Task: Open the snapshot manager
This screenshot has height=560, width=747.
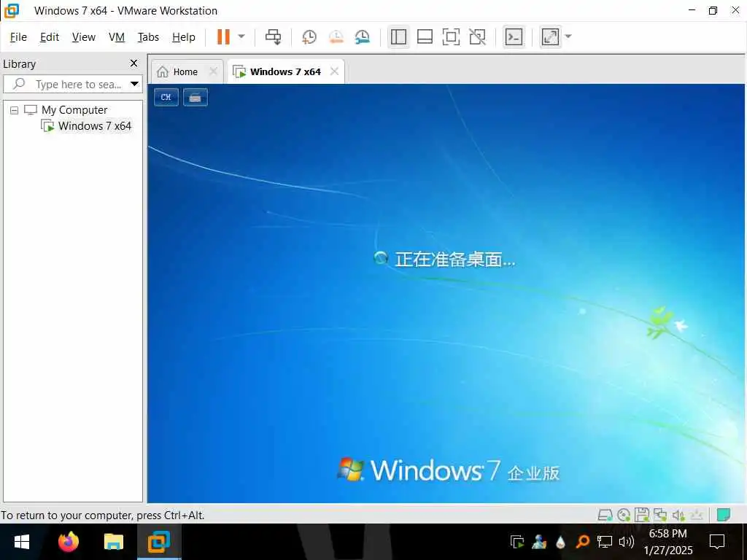Action: click(x=363, y=36)
